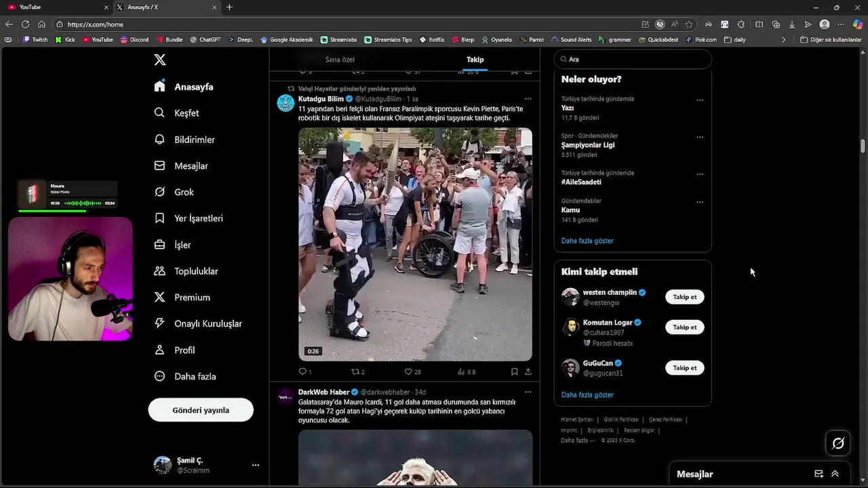This screenshot has width=868, height=488.
Task: Click Gönderi yayınla button
Action: [x=201, y=410]
